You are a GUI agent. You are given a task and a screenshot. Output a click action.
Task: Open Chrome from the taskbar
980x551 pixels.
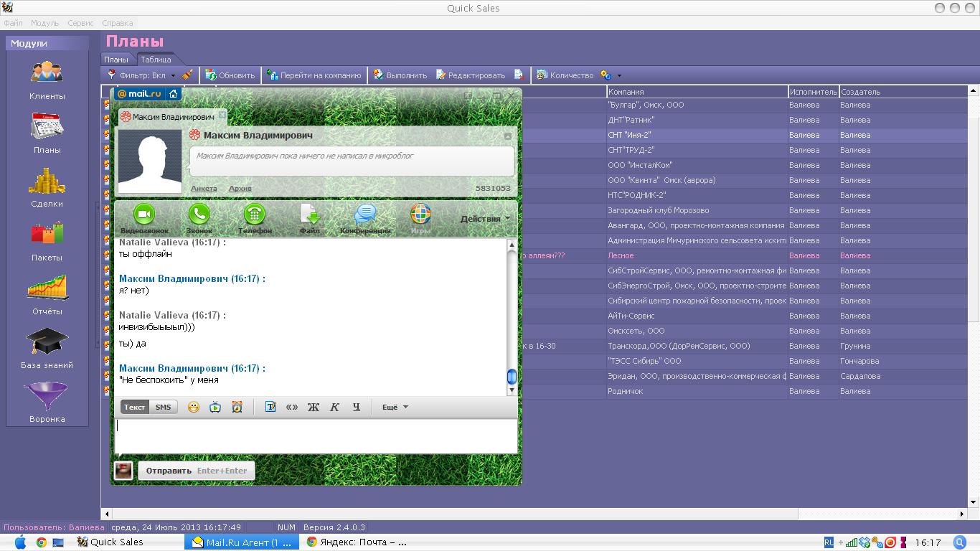[x=42, y=542]
